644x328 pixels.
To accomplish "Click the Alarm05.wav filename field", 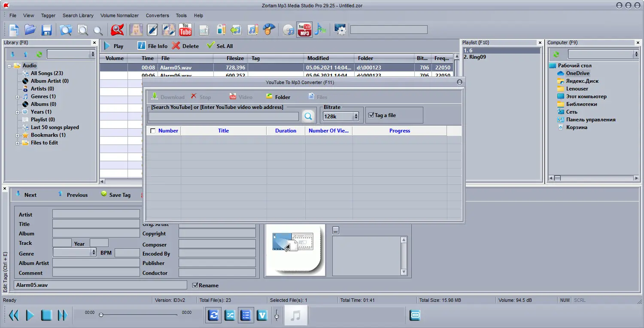I will [100, 285].
